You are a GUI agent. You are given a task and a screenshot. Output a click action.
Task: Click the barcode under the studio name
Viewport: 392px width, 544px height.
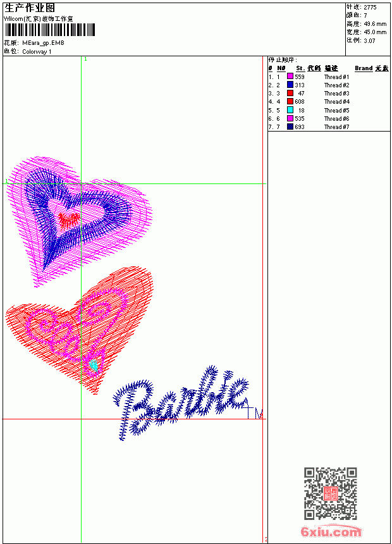point(49,30)
